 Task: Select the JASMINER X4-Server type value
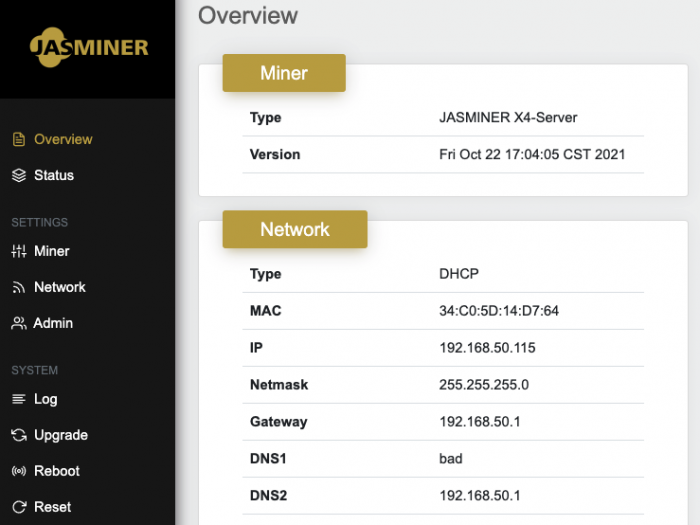point(508,117)
